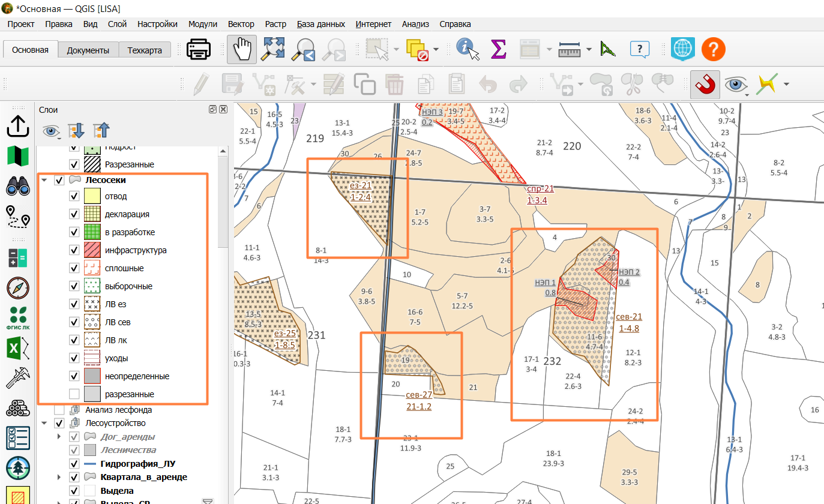Click the Zoom Full extent arrows icon
This screenshot has width=824, height=504.
(x=274, y=49)
